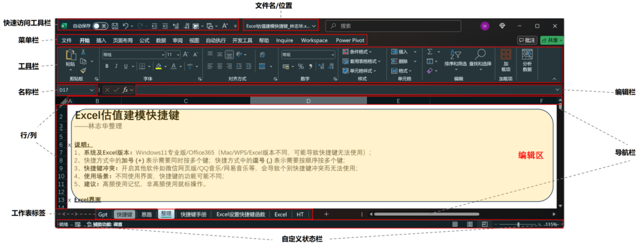Screen dimensions: 644x247
Task: Toggle Align Left button
Action: click(210, 66)
